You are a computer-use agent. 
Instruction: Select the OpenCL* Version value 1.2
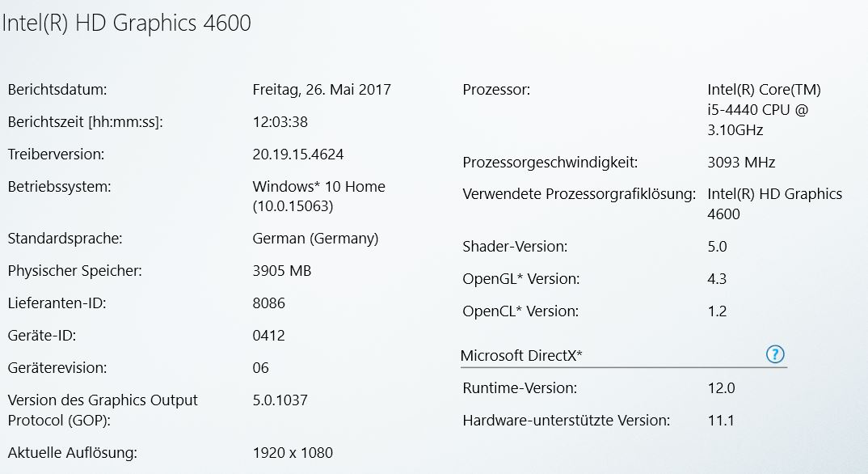717,311
